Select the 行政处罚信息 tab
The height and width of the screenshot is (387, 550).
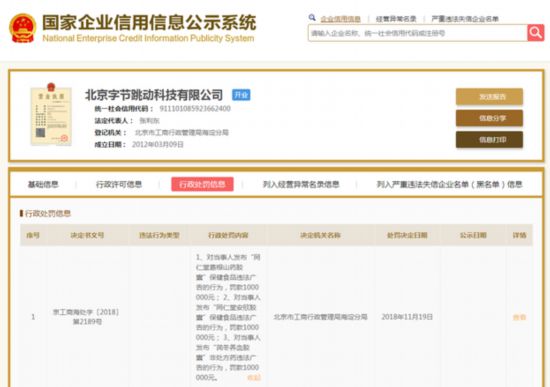[x=202, y=184]
